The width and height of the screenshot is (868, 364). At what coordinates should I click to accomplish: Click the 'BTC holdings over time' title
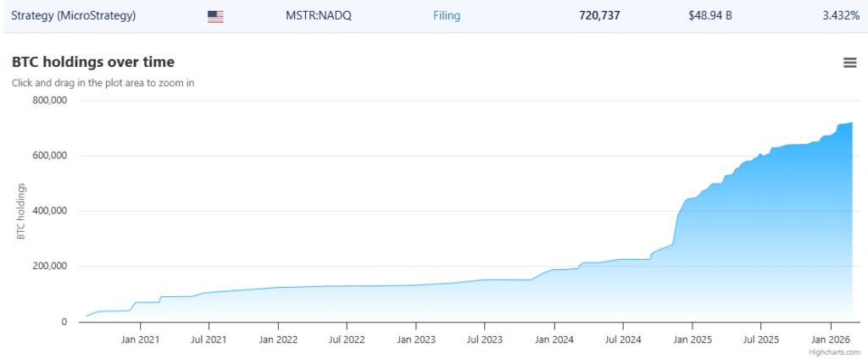(93, 62)
